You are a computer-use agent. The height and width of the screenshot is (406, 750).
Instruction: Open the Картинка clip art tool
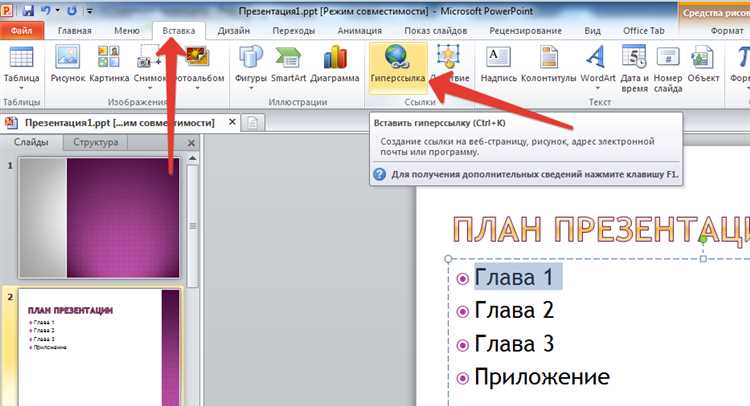109,65
